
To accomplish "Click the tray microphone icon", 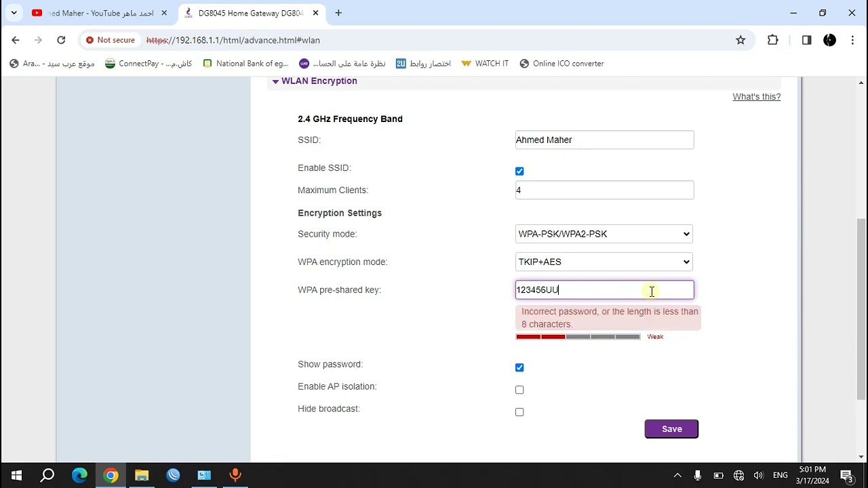I will click(x=697, y=475).
